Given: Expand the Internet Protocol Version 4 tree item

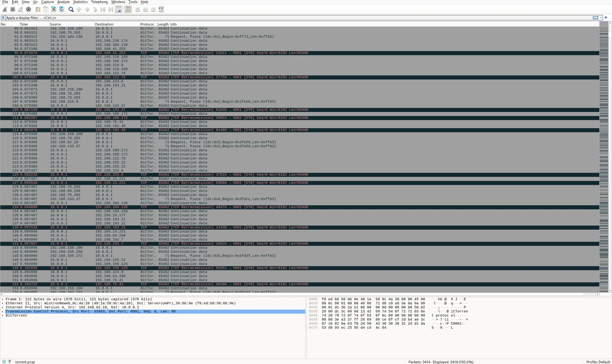Looking at the screenshot, I should pyautogui.click(x=4, y=307).
